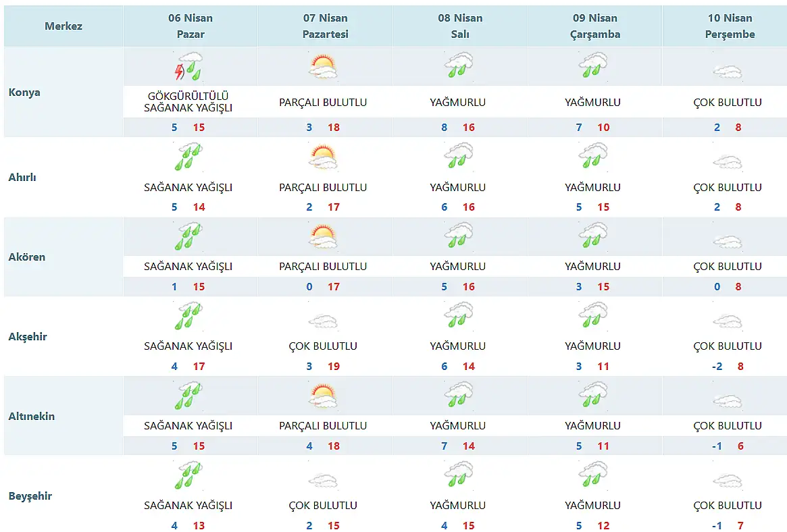Screen dimensions: 787x532
Task: Click Konya's partly cloudy sun icon for 07 Nisan
Action: click(x=323, y=67)
